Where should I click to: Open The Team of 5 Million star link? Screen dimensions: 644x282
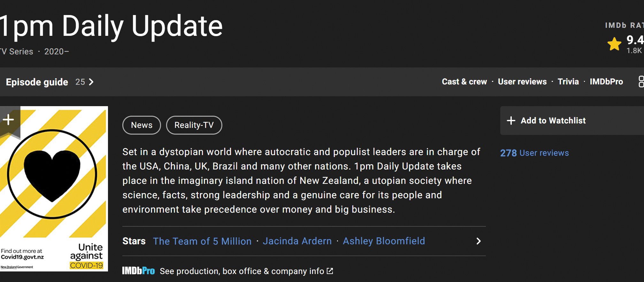tap(202, 241)
